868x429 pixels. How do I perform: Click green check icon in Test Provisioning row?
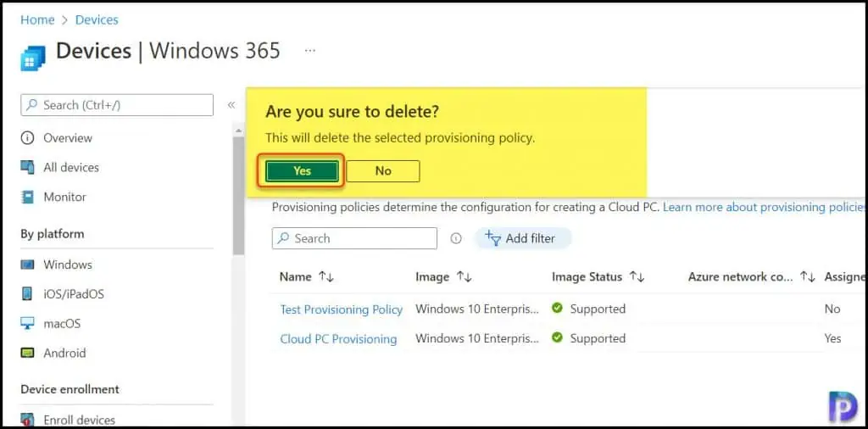[558, 309]
